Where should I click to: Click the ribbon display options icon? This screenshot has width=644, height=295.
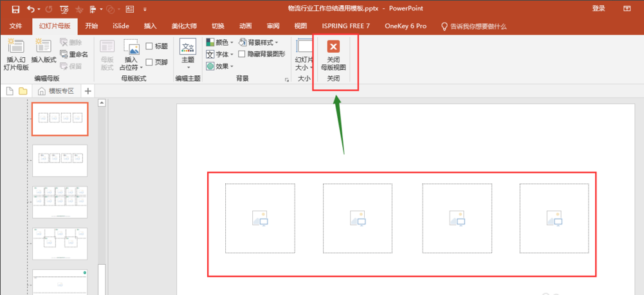coord(627,8)
